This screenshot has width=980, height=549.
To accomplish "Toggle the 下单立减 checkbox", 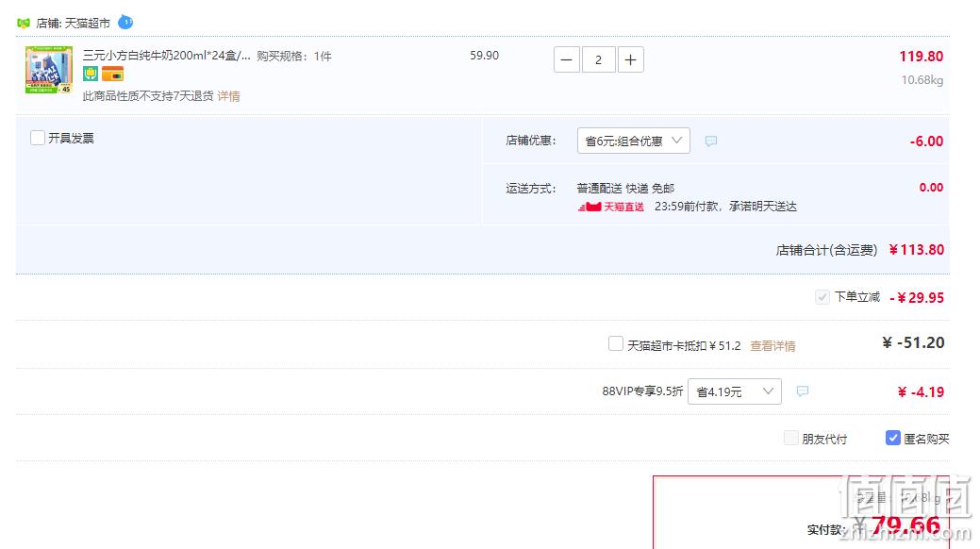I will click(822, 297).
